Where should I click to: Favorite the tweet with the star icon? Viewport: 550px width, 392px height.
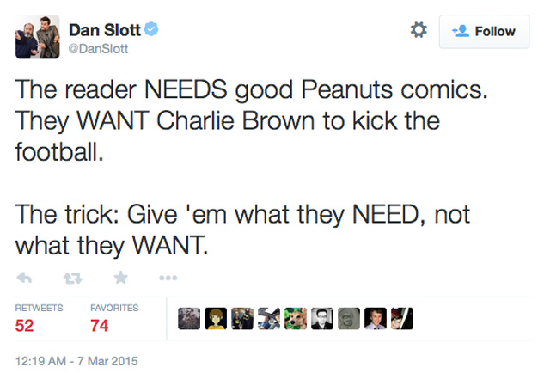[121, 278]
